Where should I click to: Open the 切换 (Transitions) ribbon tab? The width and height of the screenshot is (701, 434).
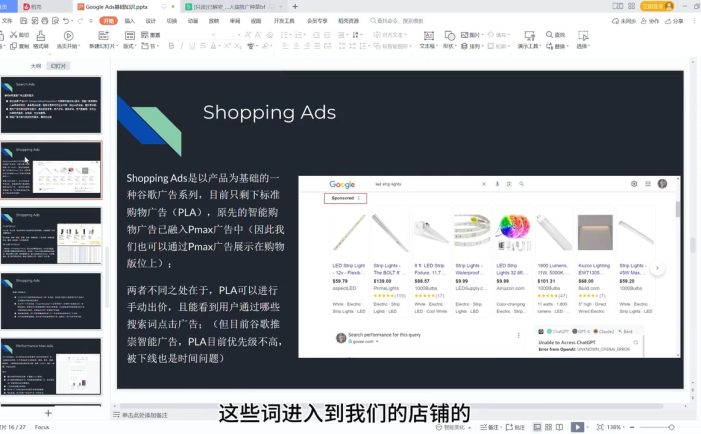pyautogui.click(x=172, y=21)
